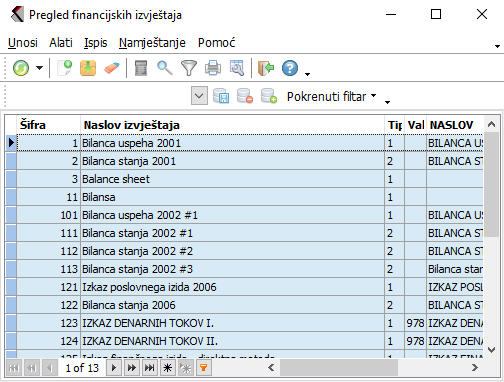Screen dimensions: 504x382
Task: Click the printer icon
Action: click(213, 68)
